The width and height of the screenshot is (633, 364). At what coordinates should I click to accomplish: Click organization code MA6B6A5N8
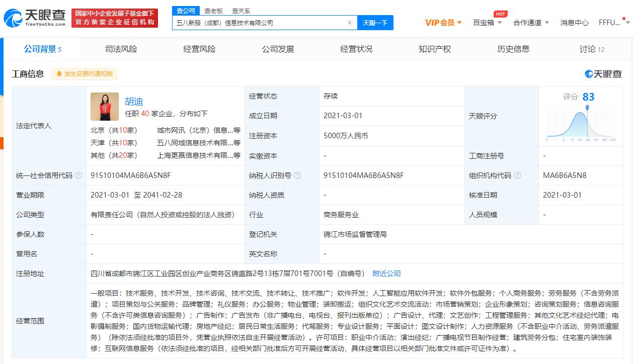coord(565,175)
